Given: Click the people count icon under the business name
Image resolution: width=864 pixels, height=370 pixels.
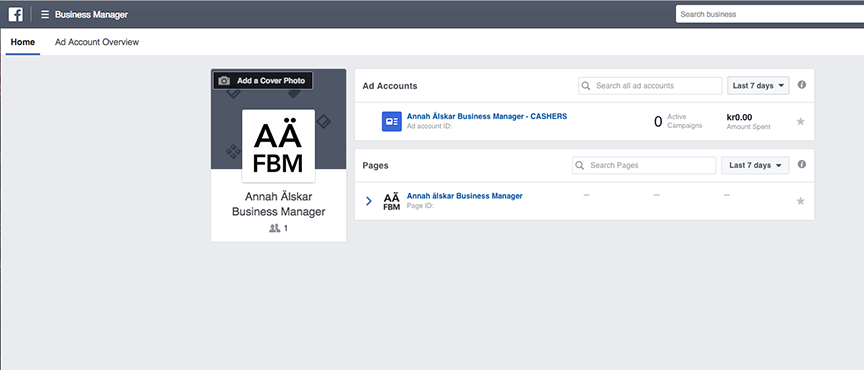Looking at the screenshot, I should click(274, 228).
